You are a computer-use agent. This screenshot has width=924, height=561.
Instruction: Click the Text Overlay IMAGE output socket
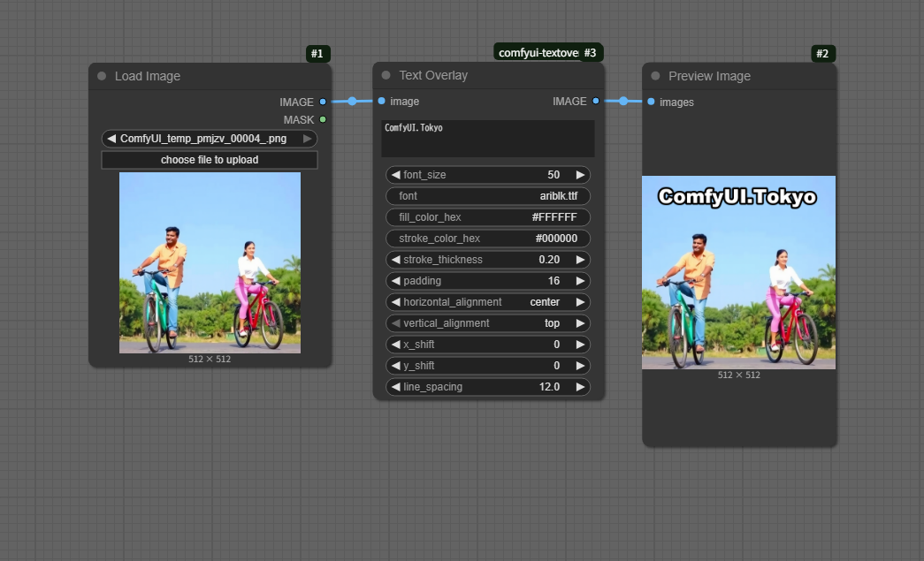pyautogui.click(x=596, y=101)
